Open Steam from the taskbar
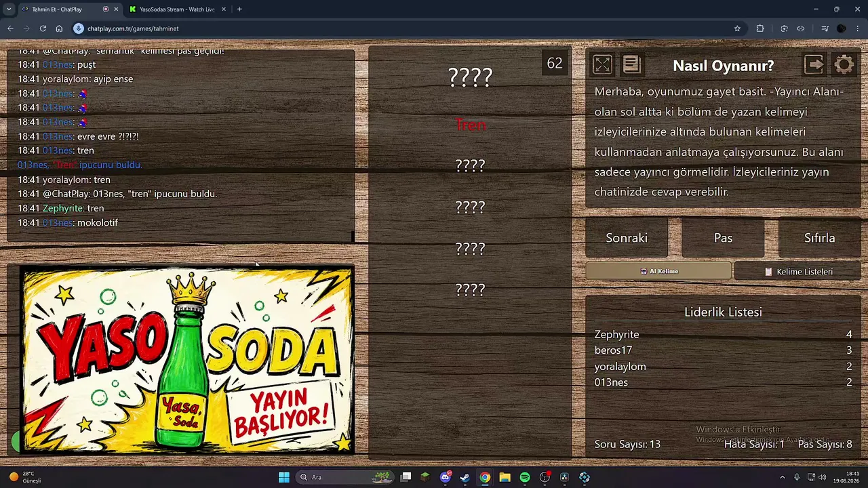Image resolution: width=868 pixels, height=488 pixels. (465, 477)
